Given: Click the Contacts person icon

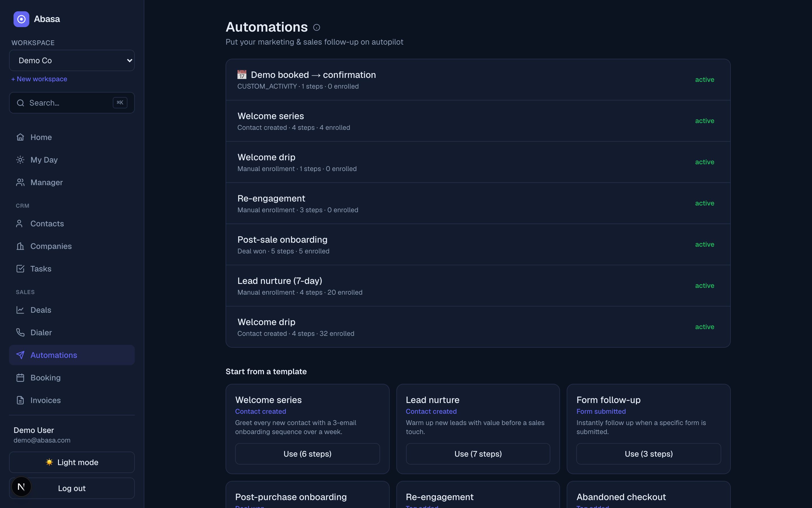Looking at the screenshot, I should pos(19,224).
